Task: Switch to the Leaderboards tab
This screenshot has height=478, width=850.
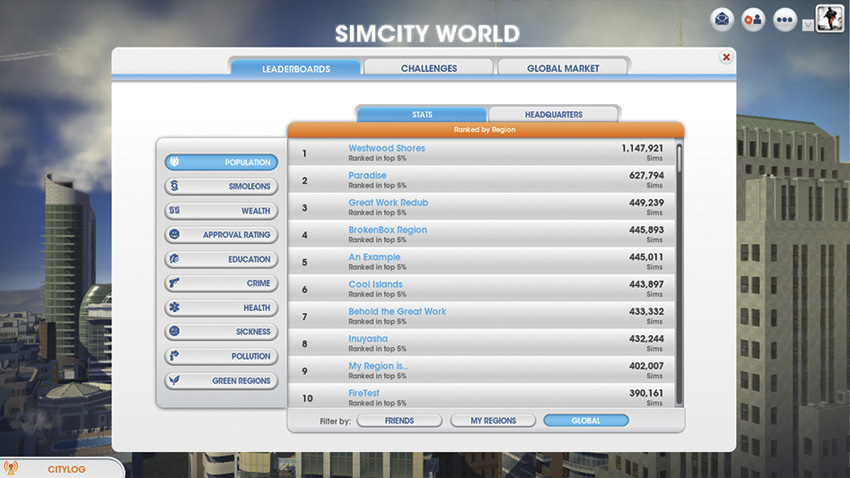Action: [296, 68]
